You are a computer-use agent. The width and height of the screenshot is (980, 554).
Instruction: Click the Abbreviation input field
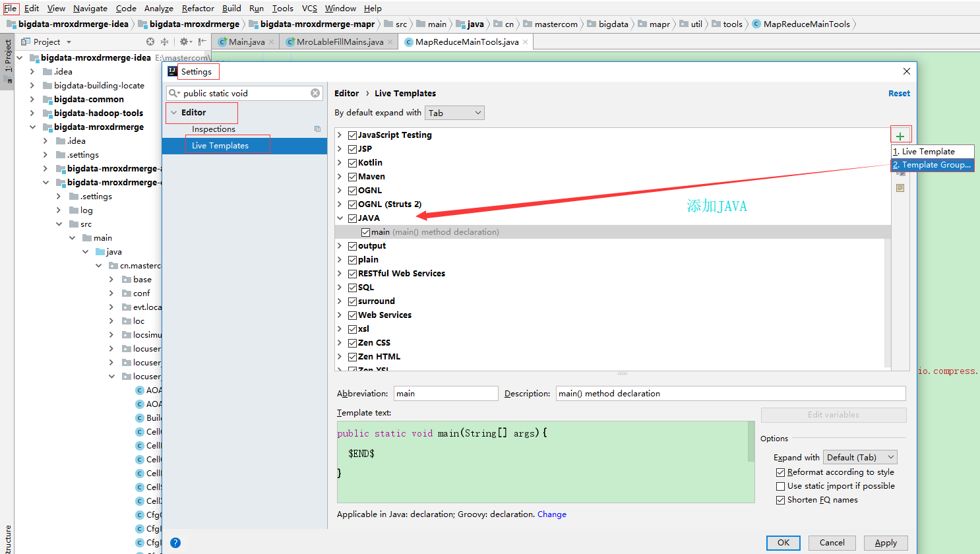click(446, 394)
